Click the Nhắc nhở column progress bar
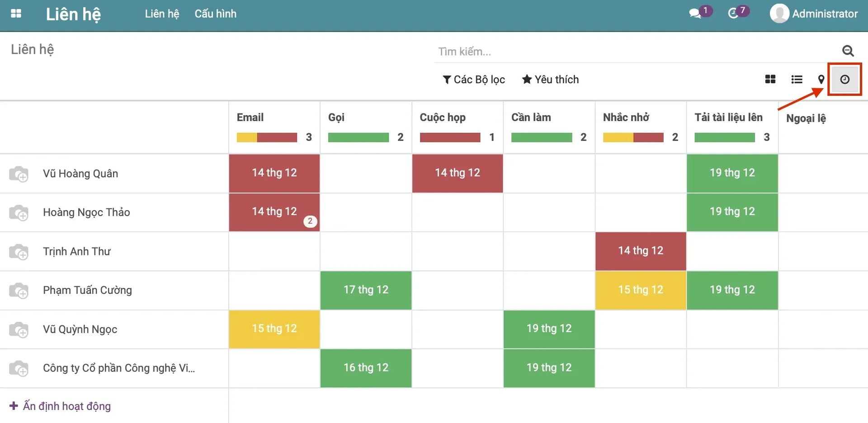 (x=633, y=137)
